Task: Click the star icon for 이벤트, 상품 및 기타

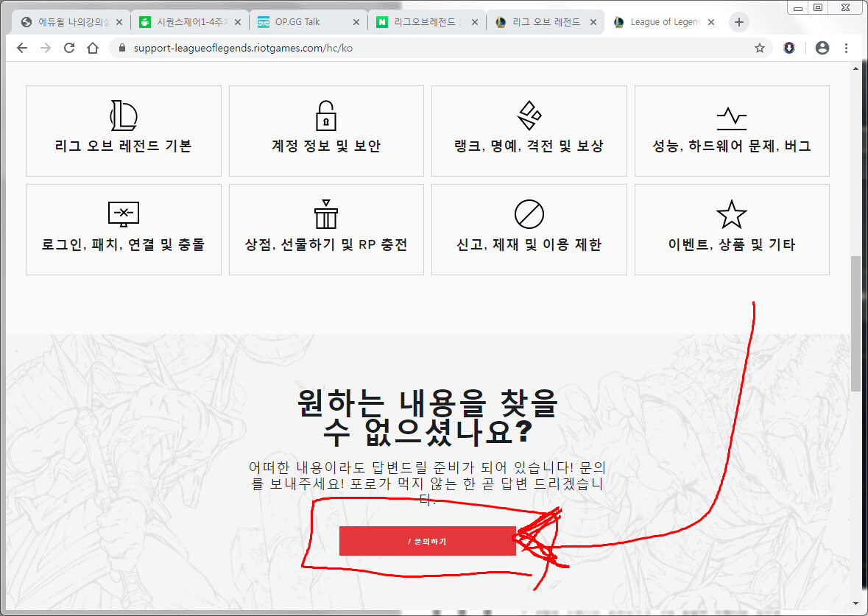Action: tap(731, 214)
